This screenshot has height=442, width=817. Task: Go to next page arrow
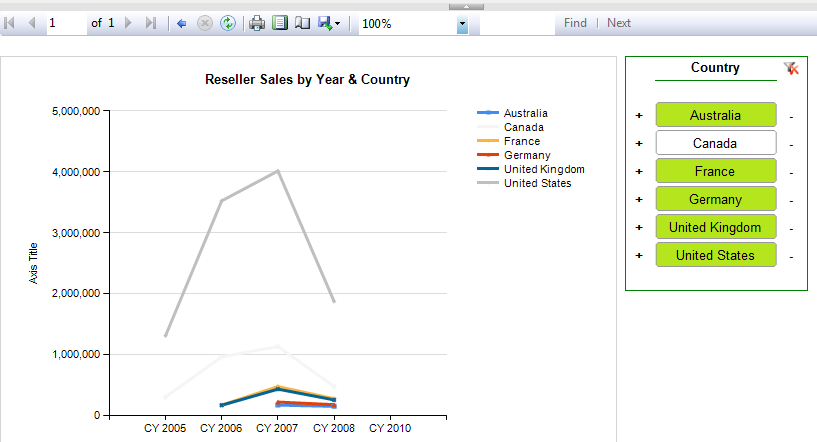(128, 23)
